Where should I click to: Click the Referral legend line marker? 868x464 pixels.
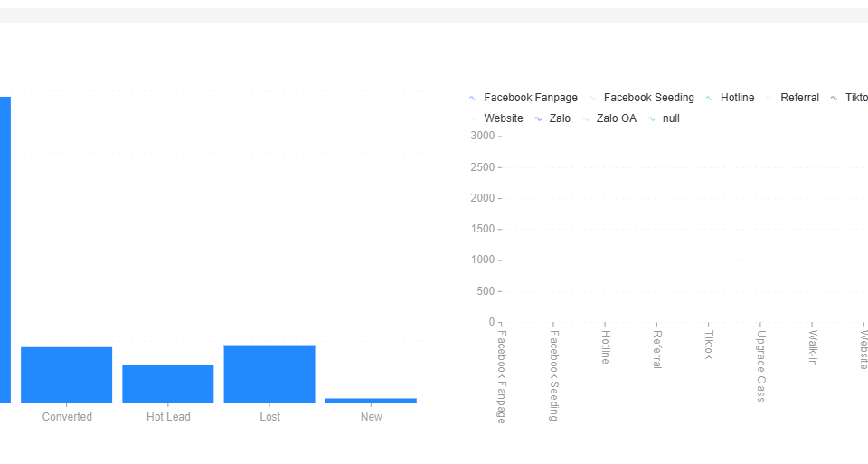click(769, 98)
